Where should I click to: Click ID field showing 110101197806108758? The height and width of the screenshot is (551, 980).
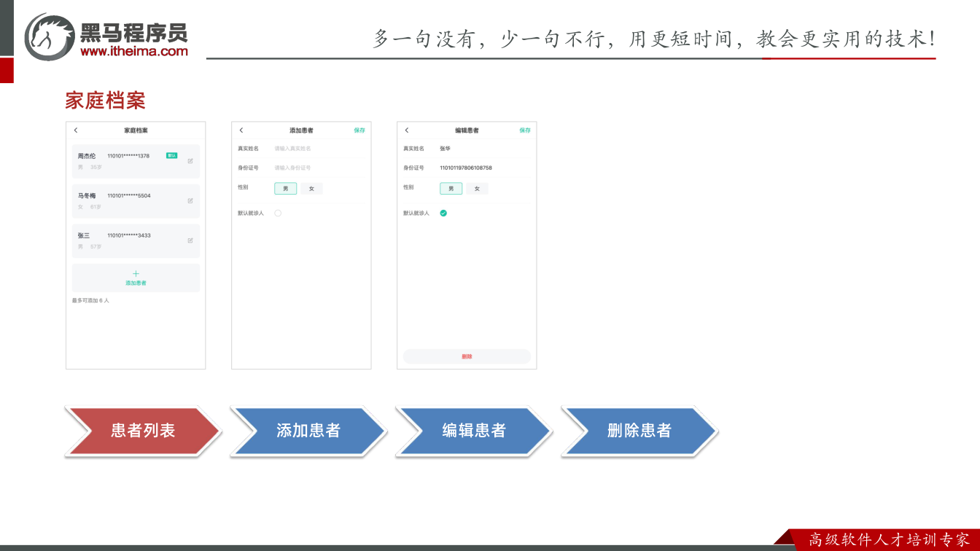click(466, 168)
